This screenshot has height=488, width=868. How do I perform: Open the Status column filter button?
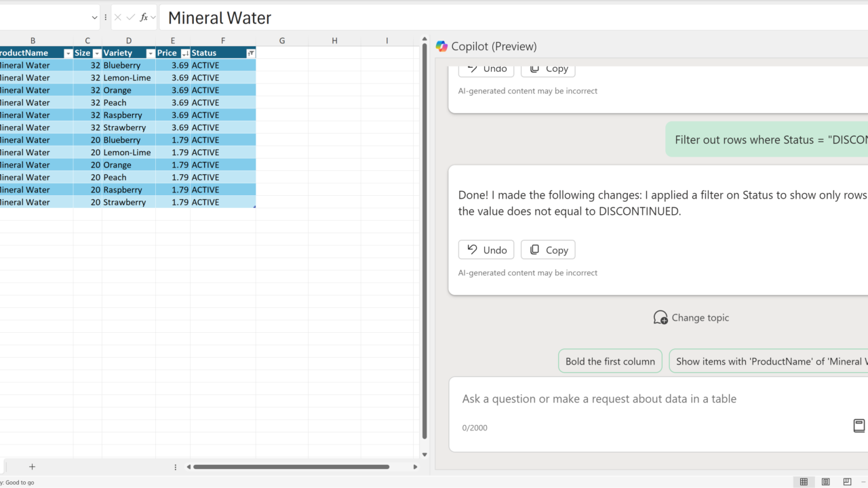[251, 53]
